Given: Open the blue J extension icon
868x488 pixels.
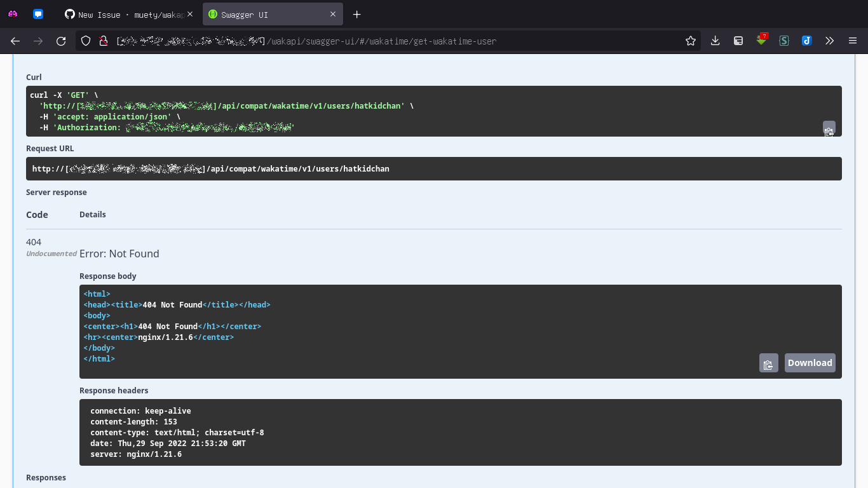Looking at the screenshot, I should 806,40.
